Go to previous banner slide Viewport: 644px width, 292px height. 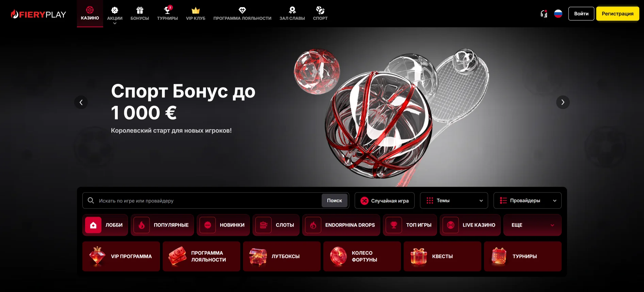[x=81, y=102]
